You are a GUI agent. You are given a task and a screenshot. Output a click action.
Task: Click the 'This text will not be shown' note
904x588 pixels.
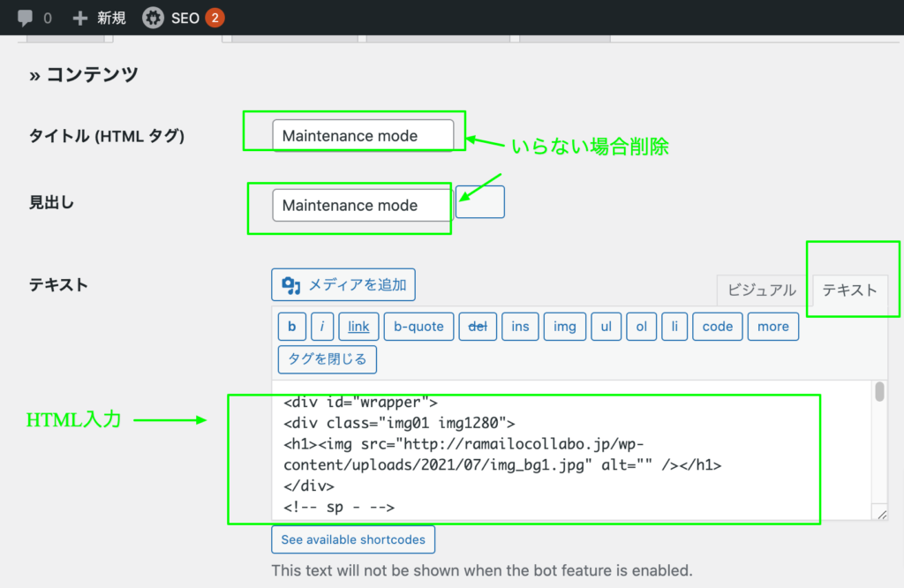point(482,570)
